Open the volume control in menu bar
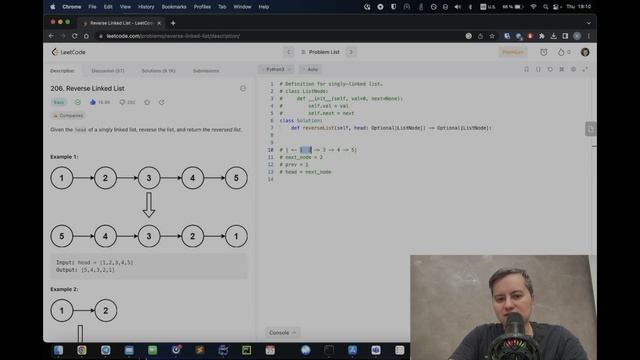 (x=458, y=7)
